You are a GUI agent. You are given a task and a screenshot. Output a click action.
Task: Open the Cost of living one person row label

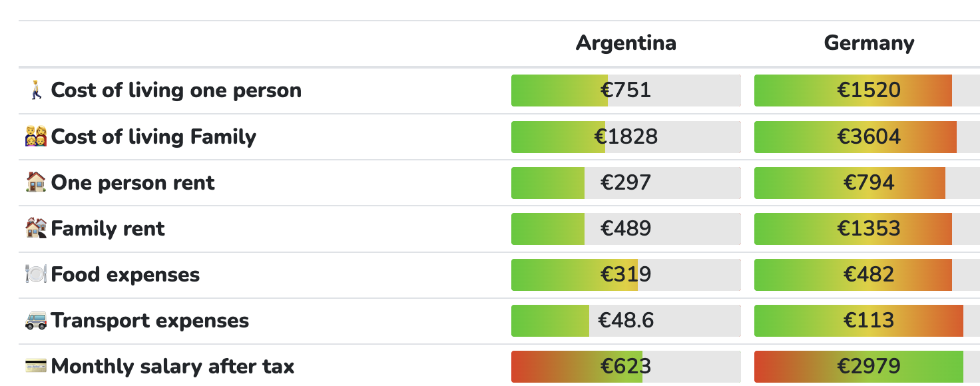pyautogui.click(x=176, y=91)
